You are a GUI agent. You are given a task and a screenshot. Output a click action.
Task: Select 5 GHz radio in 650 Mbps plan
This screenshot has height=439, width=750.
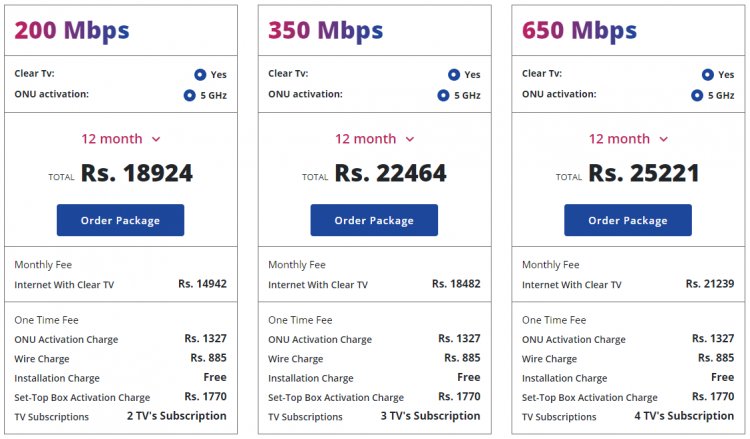[697, 95]
